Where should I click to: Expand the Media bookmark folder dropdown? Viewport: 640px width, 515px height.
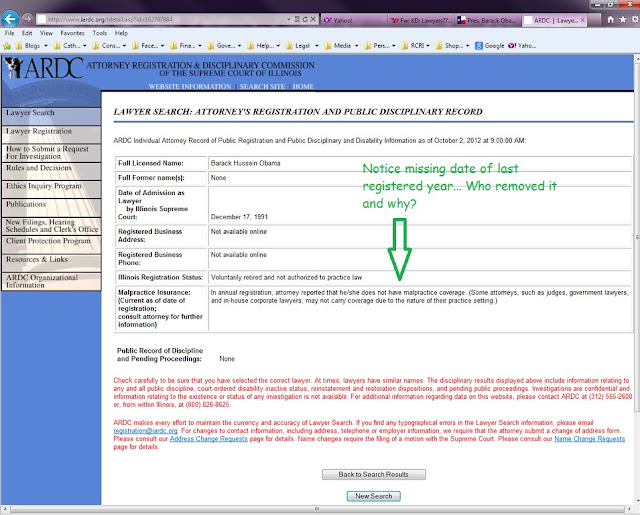click(356, 46)
